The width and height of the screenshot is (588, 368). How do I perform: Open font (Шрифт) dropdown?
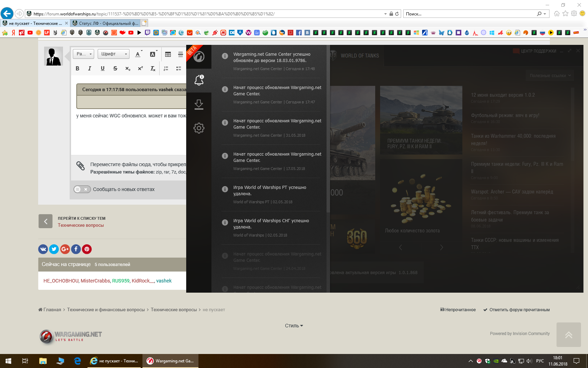[x=113, y=54]
